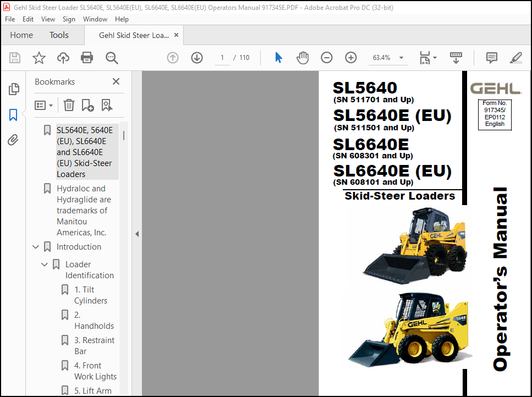Click the page number input field
Image resolution: width=532 pixels, height=397 pixels.
coord(222,58)
